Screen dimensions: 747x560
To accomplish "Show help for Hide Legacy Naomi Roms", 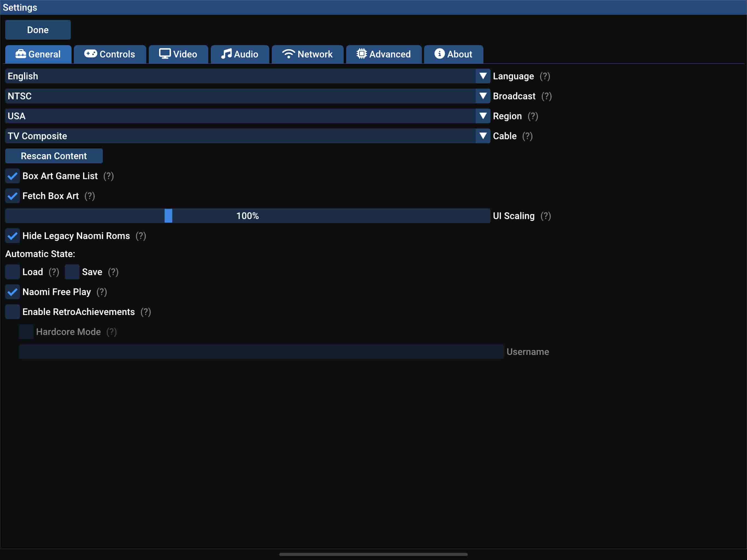I will point(141,236).
